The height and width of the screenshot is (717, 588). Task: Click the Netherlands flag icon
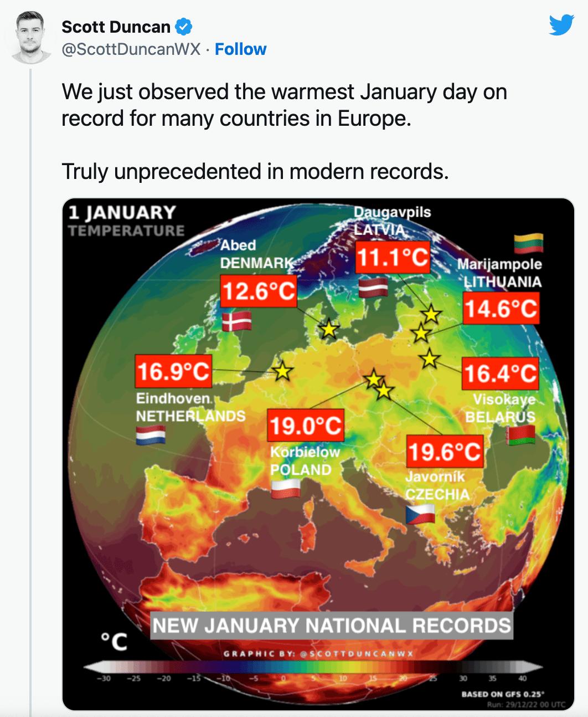tap(151, 436)
